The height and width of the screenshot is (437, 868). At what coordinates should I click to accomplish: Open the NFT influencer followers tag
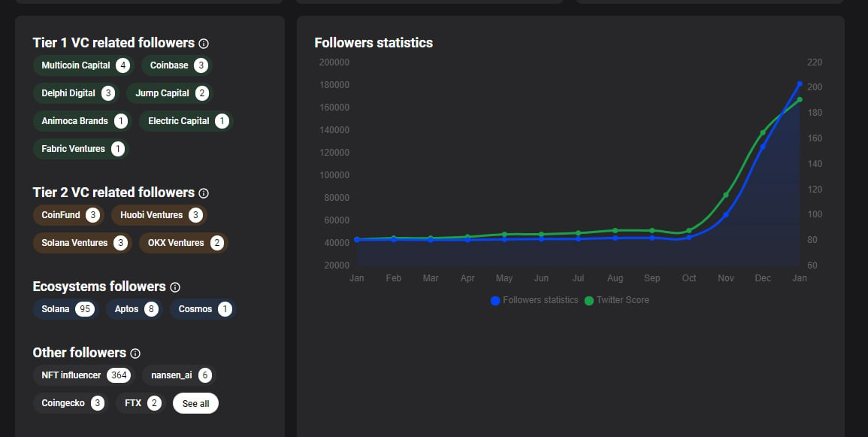pyautogui.click(x=83, y=375)
